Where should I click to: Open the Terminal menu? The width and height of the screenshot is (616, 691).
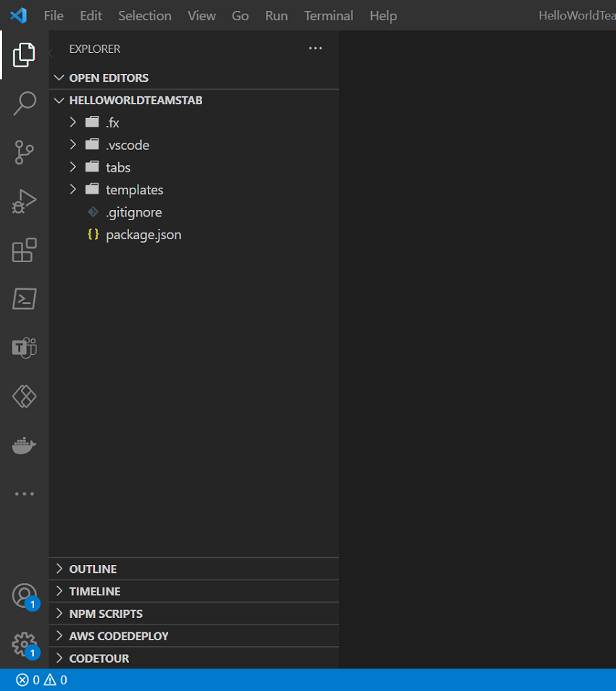pos(328,15)
